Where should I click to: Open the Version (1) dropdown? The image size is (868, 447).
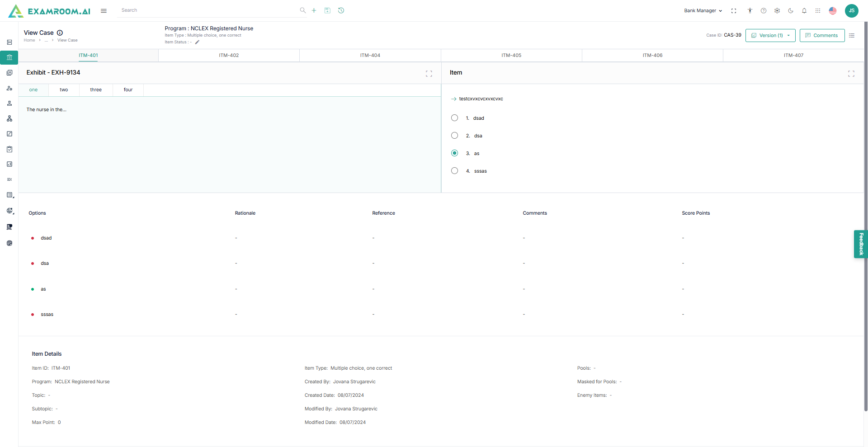[x=770, y=35]
